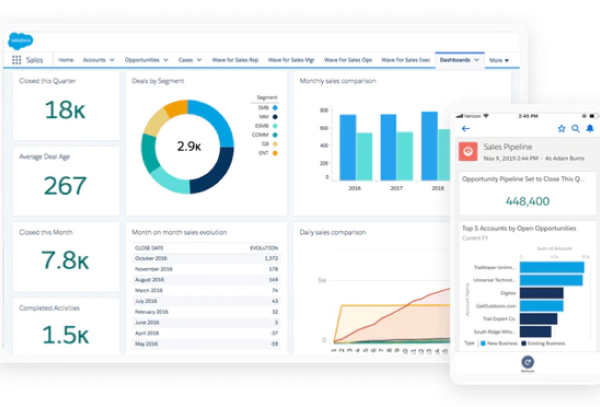Expand the Accounts tab dropdown arrow

click(112, 60)
